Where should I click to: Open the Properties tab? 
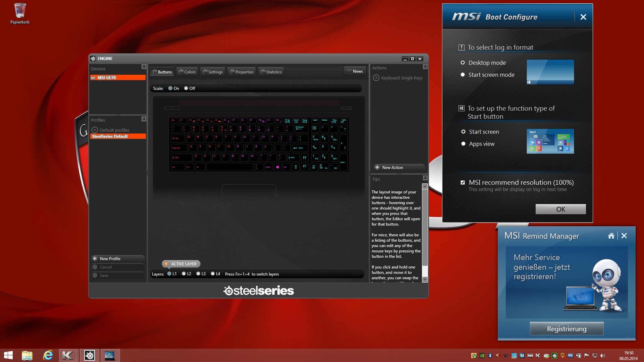coord(241,72)
